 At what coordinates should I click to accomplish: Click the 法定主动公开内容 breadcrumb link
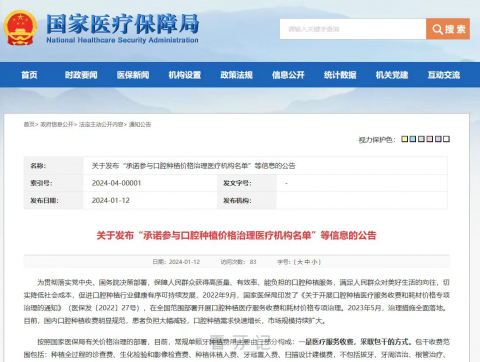pos(101,124)
